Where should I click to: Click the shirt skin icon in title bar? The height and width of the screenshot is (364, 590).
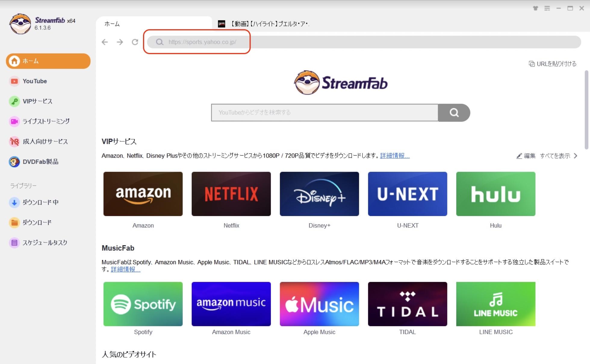pyautogui.click(x=536, y=8)
